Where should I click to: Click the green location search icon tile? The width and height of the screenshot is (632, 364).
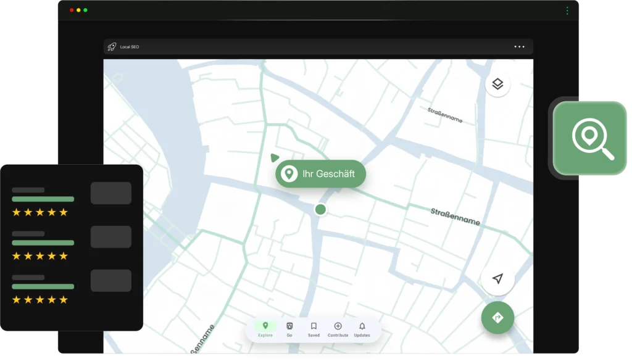[x=590, y=138]
